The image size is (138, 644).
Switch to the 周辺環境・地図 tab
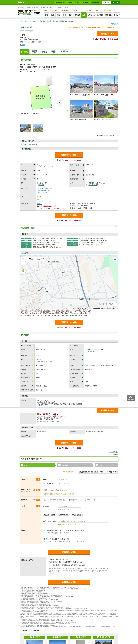tap(34, 52)
